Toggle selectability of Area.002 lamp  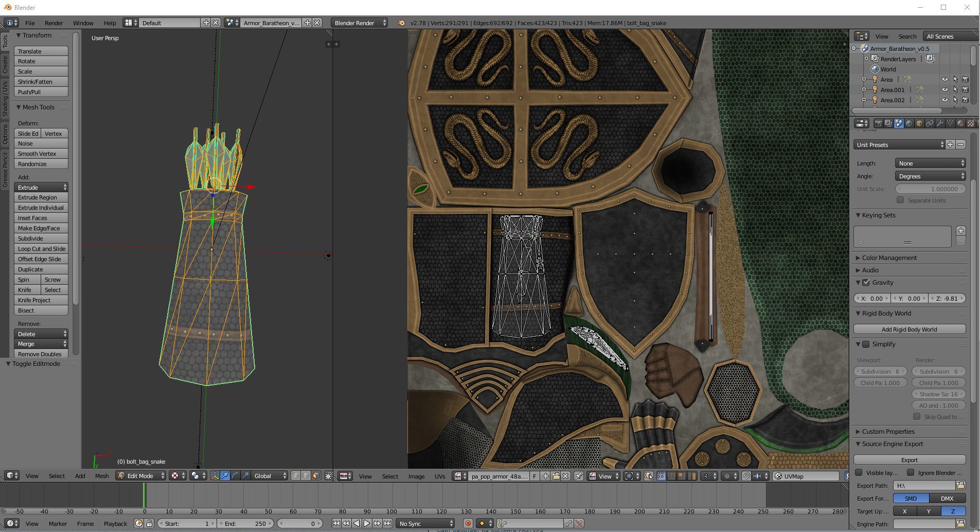[x=955, y=100]
